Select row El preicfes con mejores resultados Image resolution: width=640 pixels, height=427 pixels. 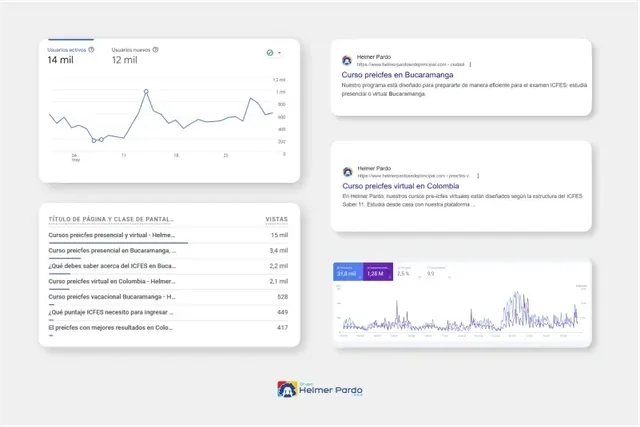pos(168,328)
